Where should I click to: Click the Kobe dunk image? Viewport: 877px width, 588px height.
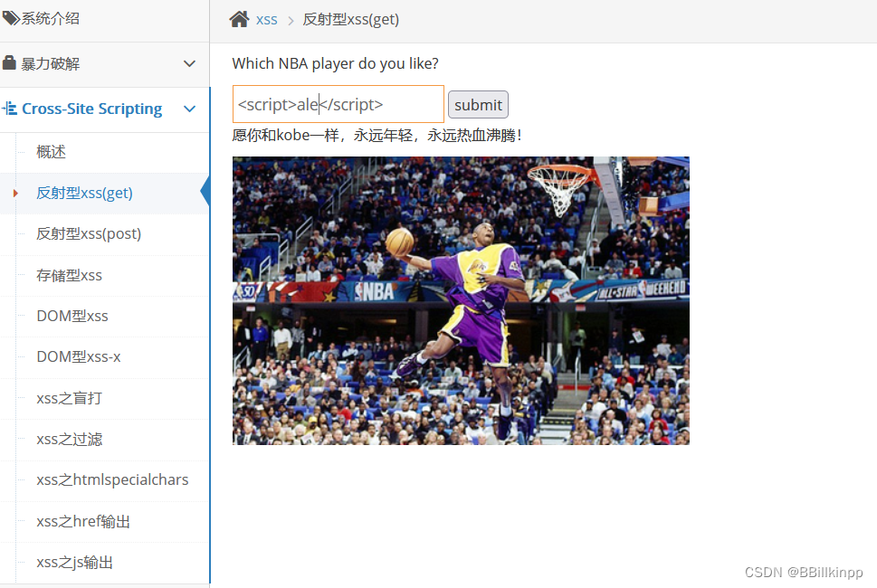click(461, 300)
